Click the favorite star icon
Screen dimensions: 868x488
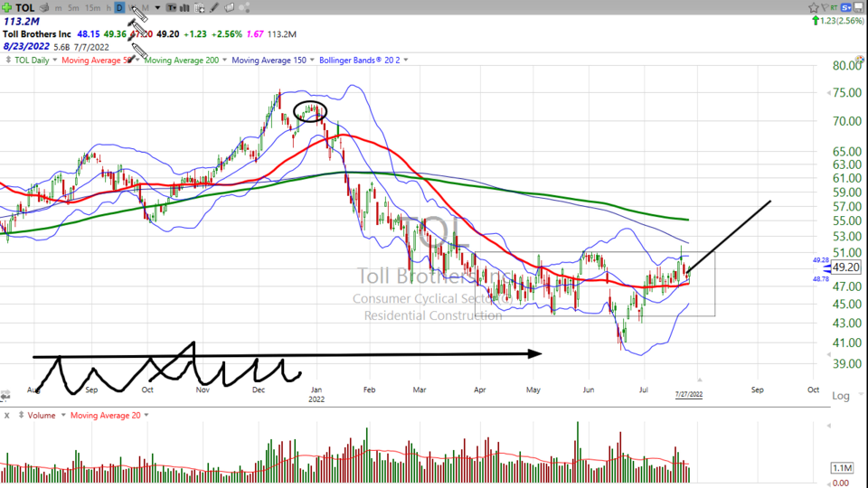click(x=813, y=7)
